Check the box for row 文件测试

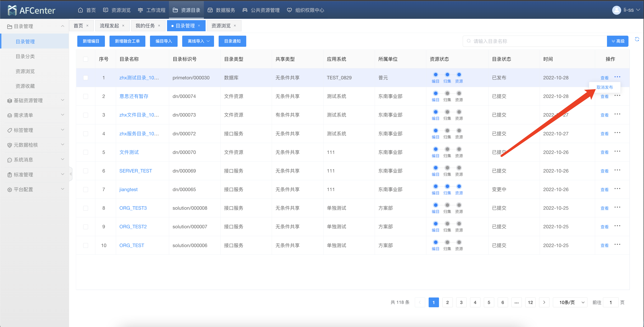click(x=86, y=152)
